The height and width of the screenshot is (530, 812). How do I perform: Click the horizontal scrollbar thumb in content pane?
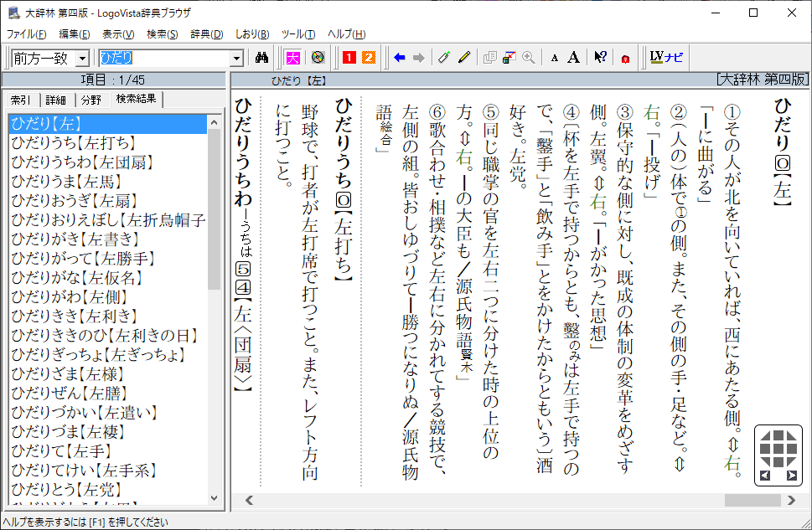point(753,500)
